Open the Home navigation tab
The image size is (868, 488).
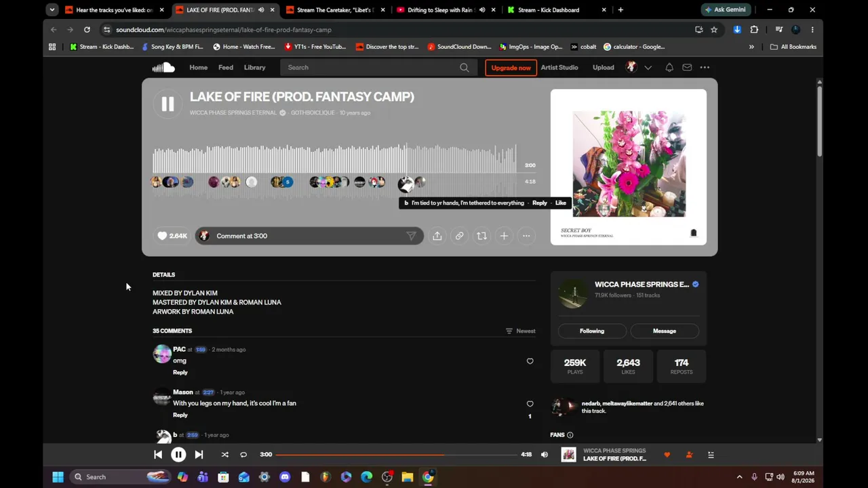[x=199, y=67]
